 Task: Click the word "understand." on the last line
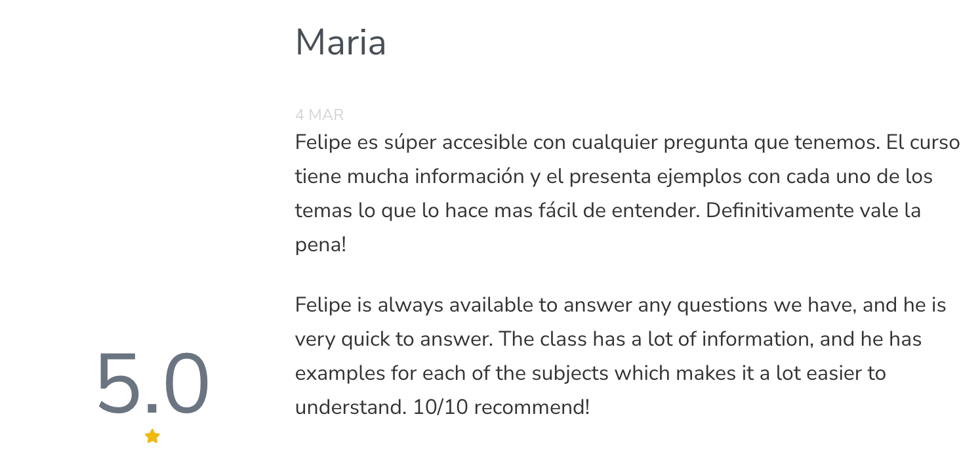pyautogui.click(x=350, y=407)
